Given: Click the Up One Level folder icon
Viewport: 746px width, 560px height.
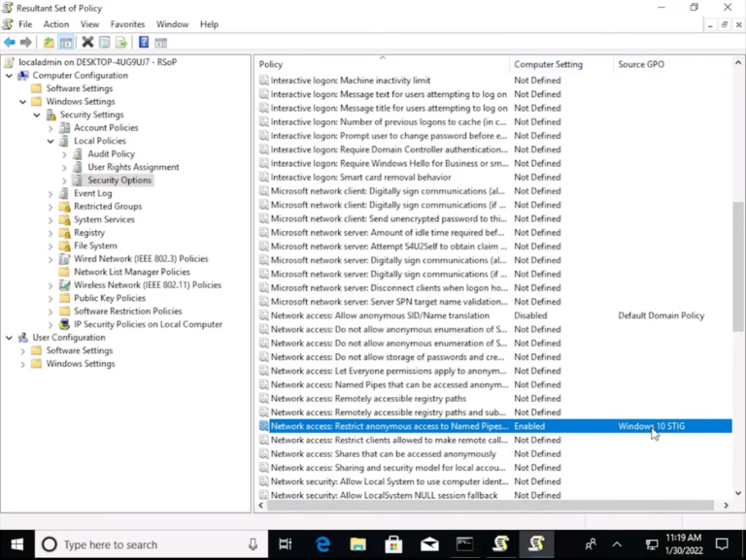Looking at the screenshot, I should point(49,43).
